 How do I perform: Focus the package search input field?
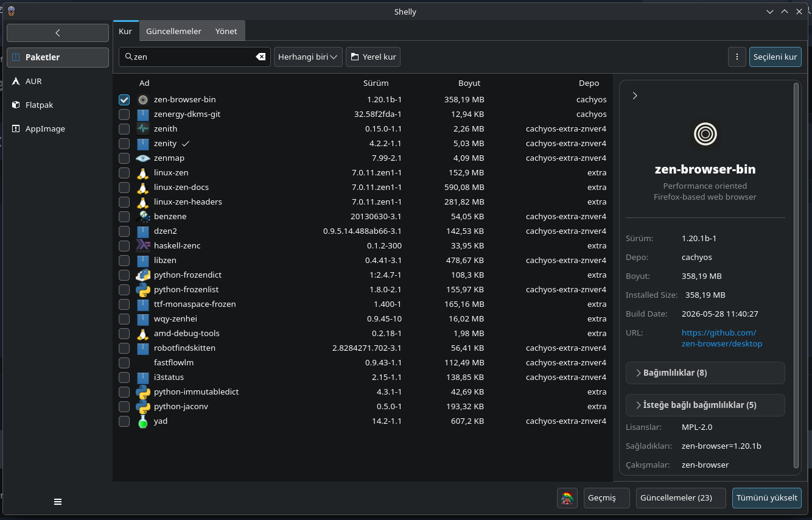195,57
